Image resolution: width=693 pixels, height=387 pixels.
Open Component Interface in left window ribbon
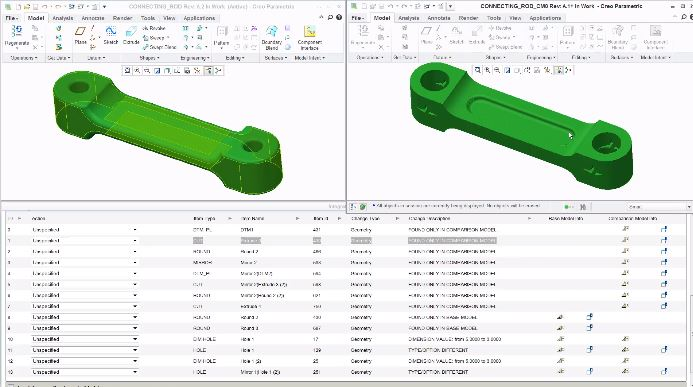[310, 37]
